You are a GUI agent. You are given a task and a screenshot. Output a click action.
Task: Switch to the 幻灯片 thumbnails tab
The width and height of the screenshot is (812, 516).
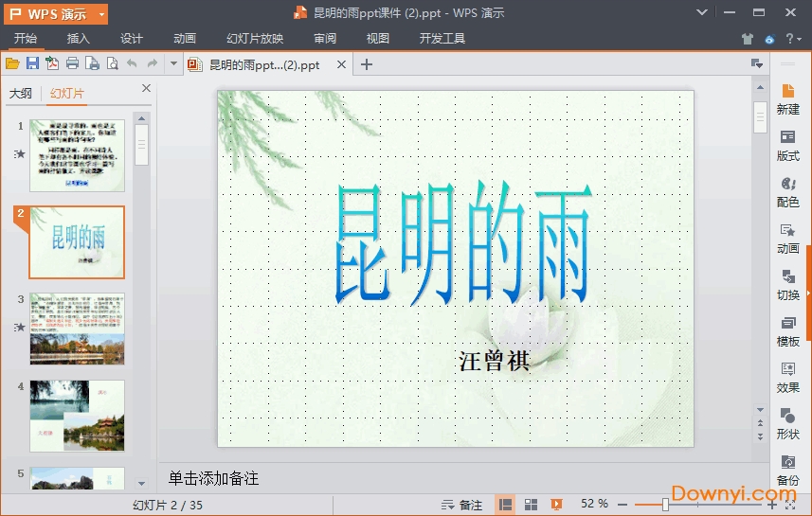click(67, 93)
